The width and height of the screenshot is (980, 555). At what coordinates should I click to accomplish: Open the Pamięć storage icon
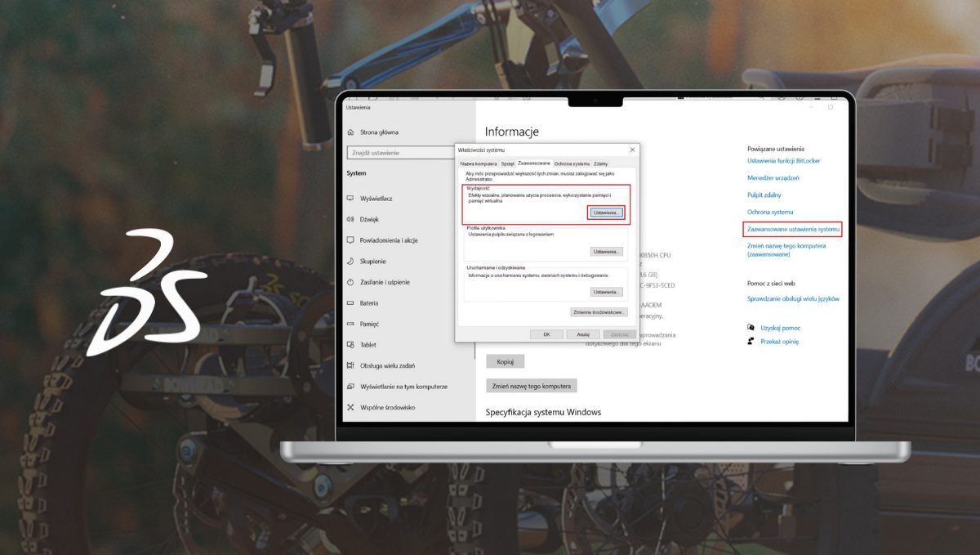pos(350,324)
